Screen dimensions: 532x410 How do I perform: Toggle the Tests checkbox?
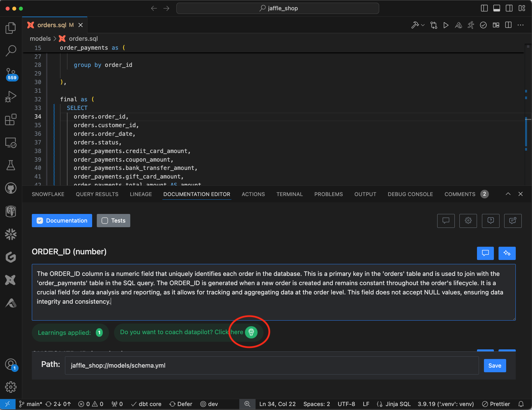tap(113, 221)
